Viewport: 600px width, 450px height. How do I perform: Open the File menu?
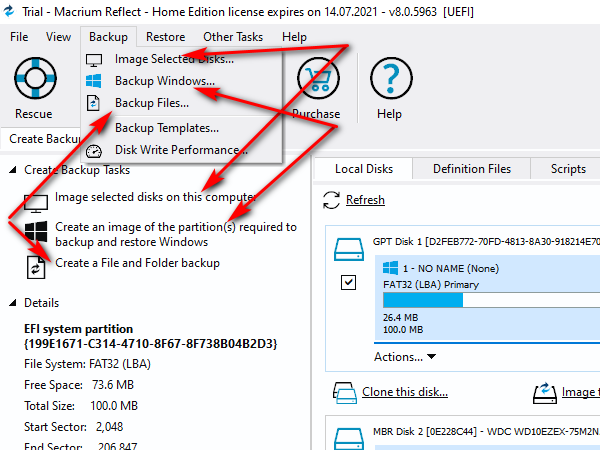coord(19,37)
